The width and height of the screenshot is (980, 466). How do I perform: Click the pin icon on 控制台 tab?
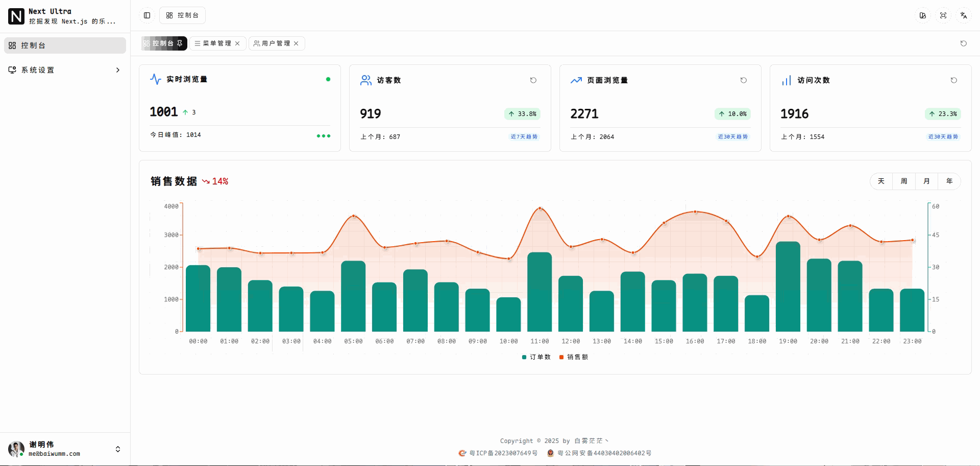tap(180, 43)
